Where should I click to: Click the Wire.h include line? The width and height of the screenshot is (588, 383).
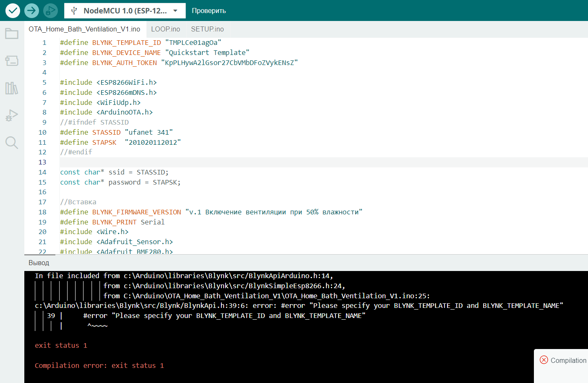94,232
